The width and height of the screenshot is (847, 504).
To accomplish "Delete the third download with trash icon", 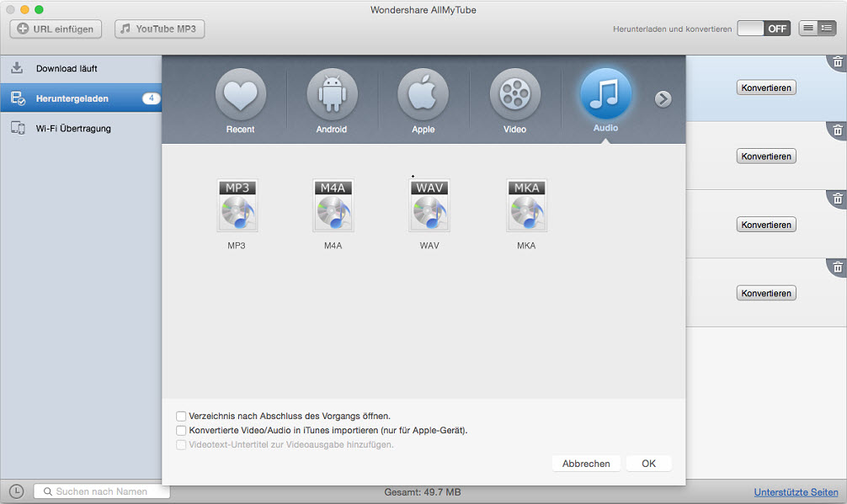I will (838, 199).
